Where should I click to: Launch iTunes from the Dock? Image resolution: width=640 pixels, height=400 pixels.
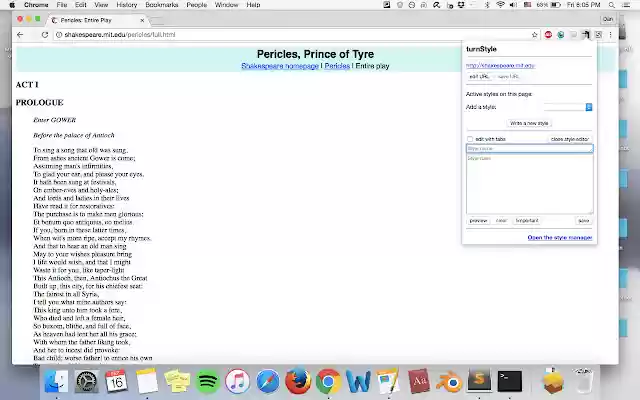point(238,381)
